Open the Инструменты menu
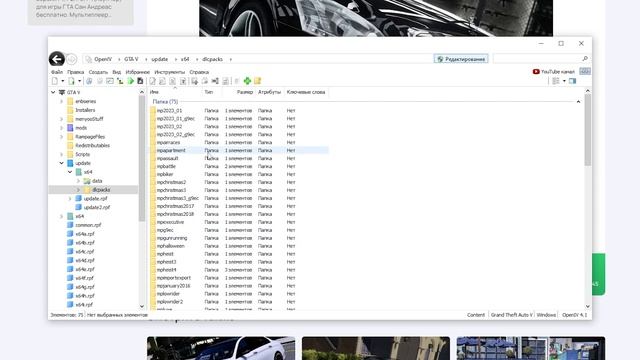640x360 pixels. coord(169,72)
